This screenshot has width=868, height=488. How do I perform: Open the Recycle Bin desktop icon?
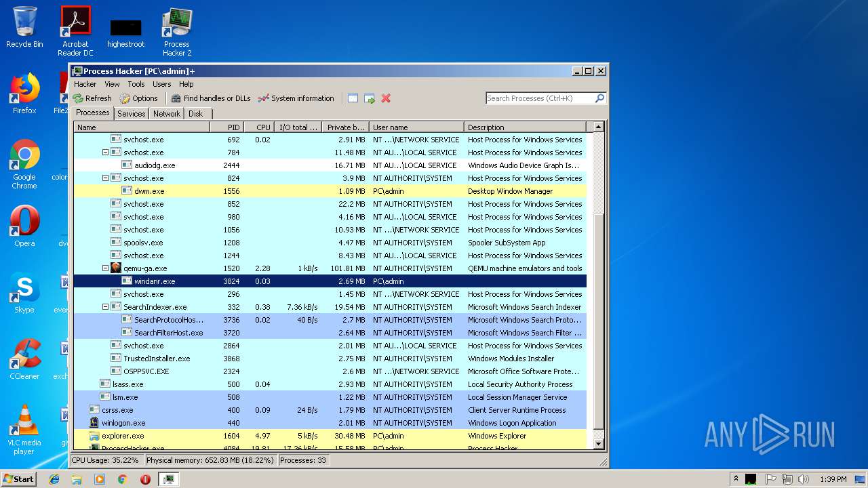coord(24,27)
